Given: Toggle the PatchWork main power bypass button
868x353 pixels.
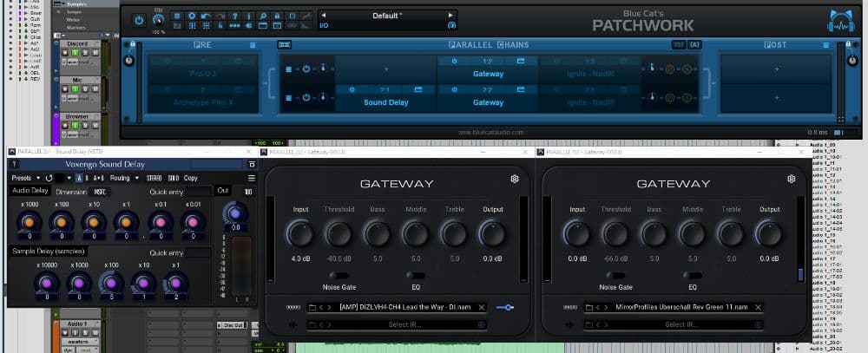Looking at the screenshot, I should click(x=139, y=21).
